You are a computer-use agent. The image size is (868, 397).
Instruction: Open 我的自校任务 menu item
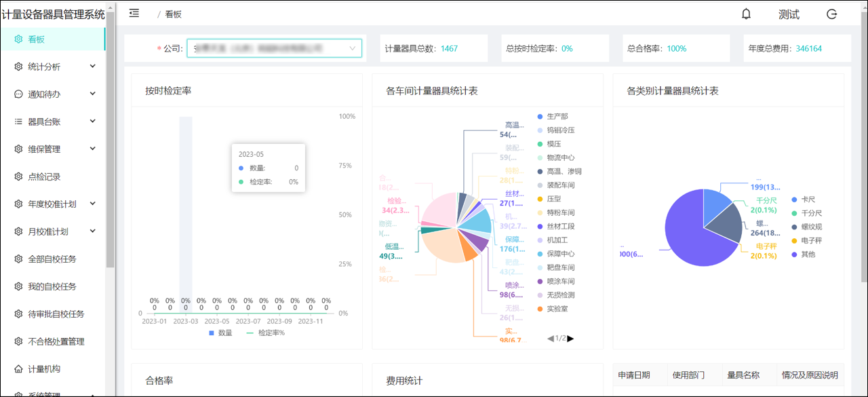[52, 286]
